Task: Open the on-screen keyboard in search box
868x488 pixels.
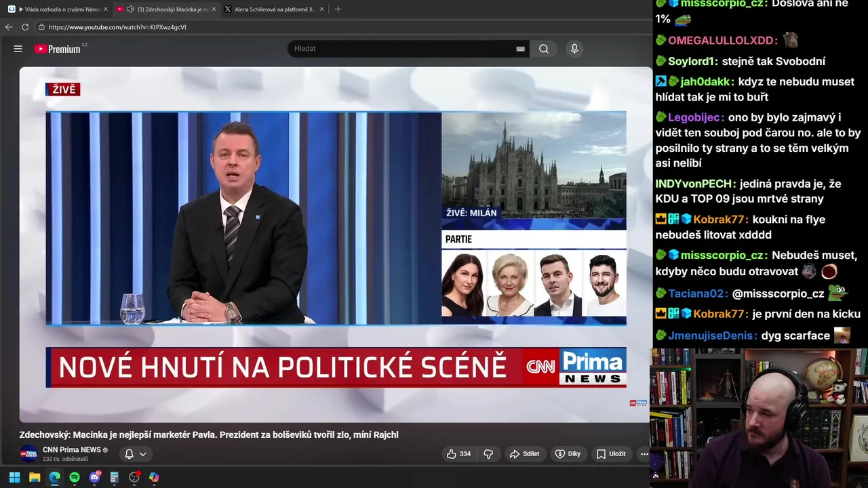Action: [x=520, y=49]
